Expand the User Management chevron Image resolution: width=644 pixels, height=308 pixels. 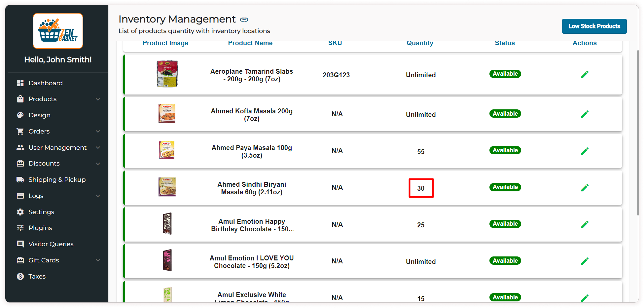[x=98, y=148]
